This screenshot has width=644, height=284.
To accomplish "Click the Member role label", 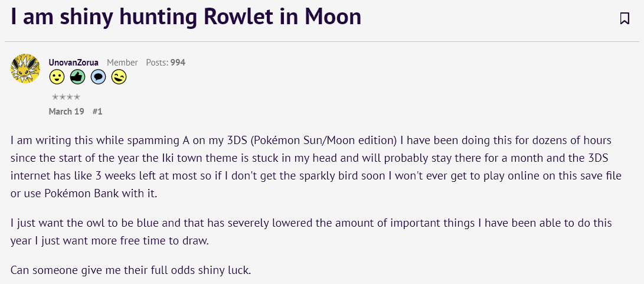I will click(x=122, y=63).
